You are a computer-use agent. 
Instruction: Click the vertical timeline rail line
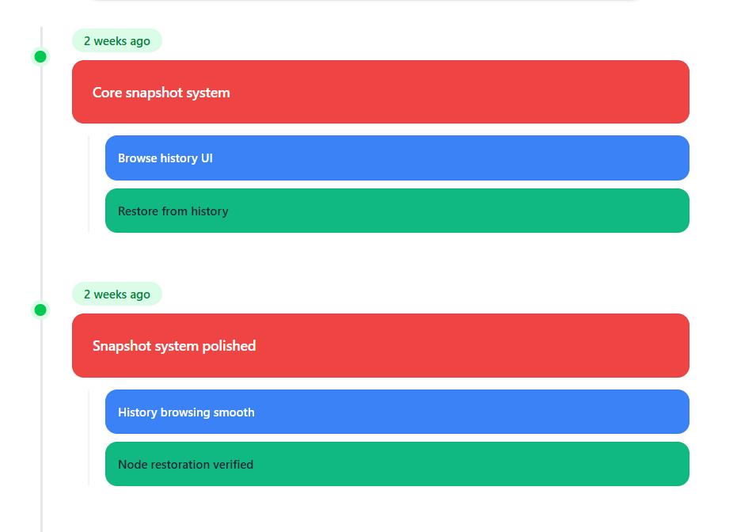tap(40, 182)
